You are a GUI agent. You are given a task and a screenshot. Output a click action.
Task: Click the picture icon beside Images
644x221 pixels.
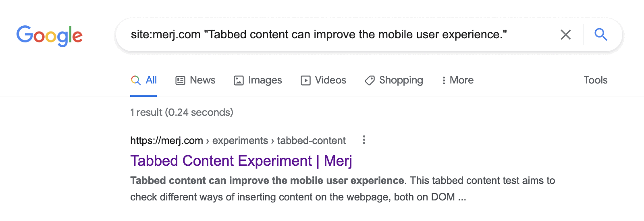[x=239, y=81]
